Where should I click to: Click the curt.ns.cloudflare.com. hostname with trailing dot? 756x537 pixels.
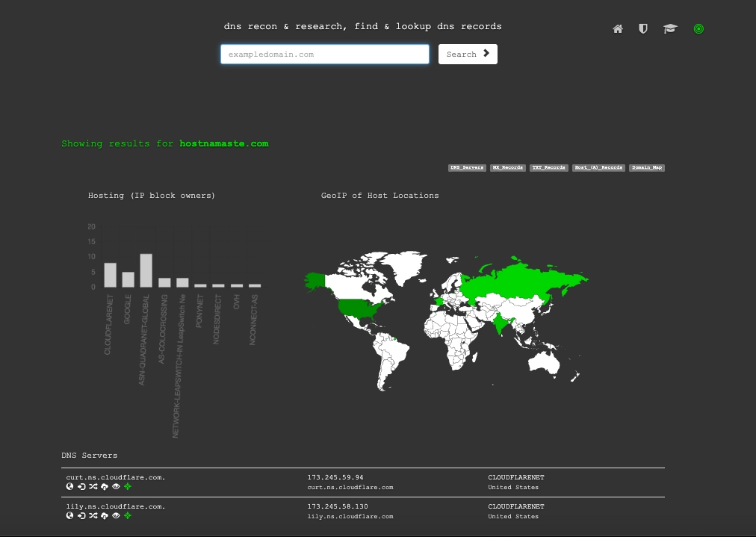[x=116, y=477]
